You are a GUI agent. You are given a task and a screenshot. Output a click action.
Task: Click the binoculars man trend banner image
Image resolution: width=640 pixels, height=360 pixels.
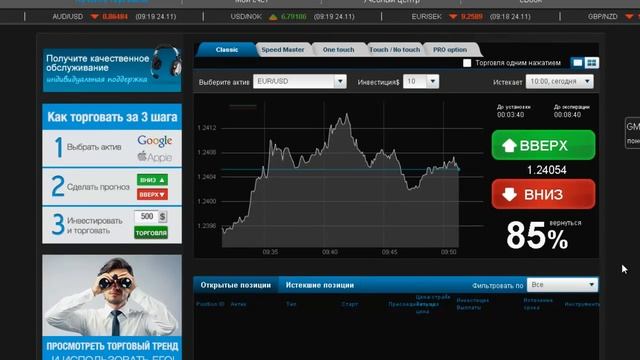coord(112,296)
